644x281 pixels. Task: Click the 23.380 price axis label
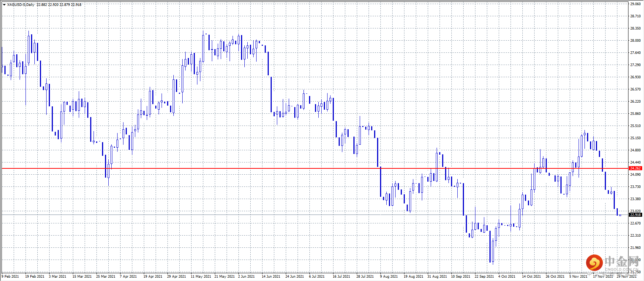click(x=635, y=199)
